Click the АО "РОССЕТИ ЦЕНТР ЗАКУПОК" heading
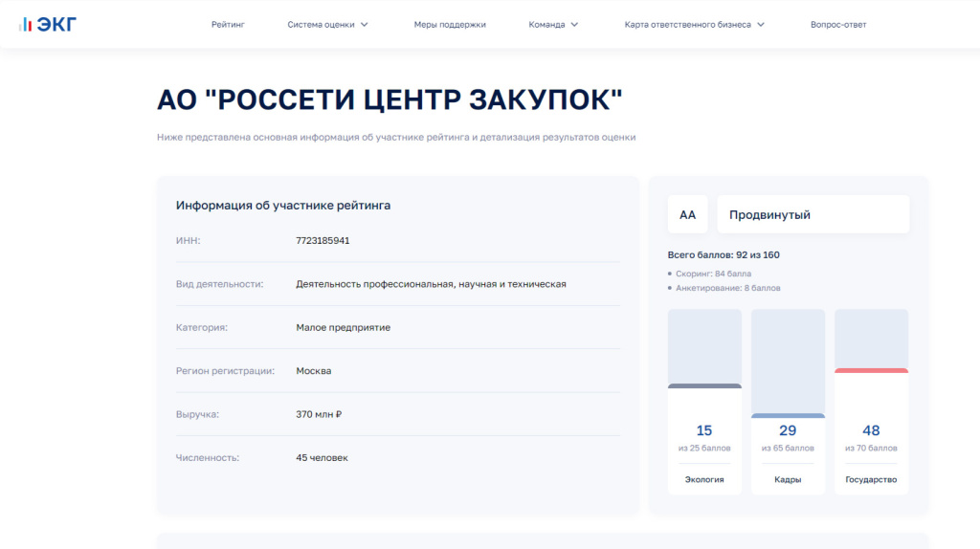Image resolution: width=980 pixels, height=549 pixels. tap(390, 99)
